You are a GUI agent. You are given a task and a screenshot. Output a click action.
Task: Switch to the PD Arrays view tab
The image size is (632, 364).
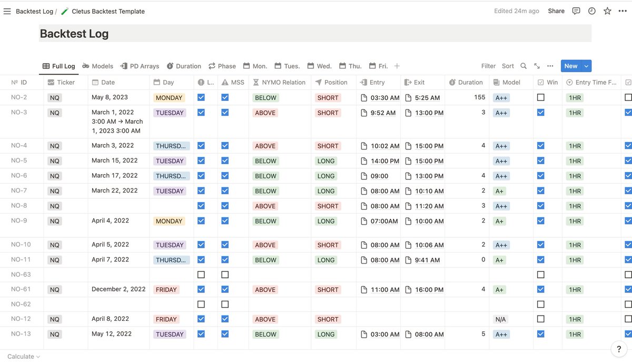click(140, 66)
